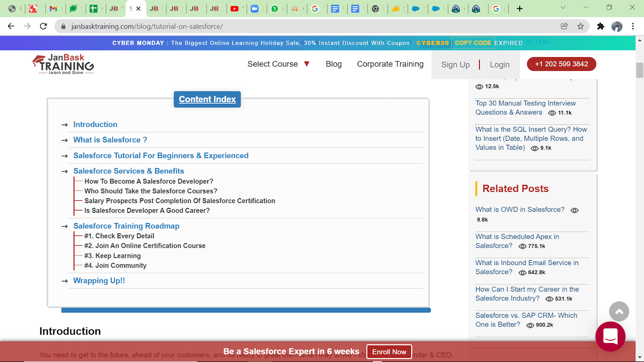The width and height of the screenshot is (644, 362).
Task: Open Salesforce Tutorial For Beginners & Experienced
Action: (x=161, y=155)
